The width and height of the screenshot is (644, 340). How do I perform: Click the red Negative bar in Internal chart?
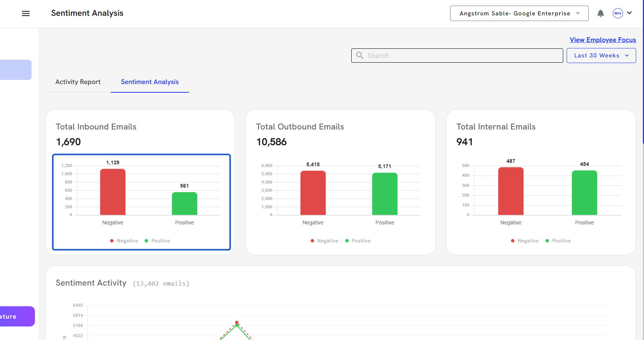(x=511, y=191)
